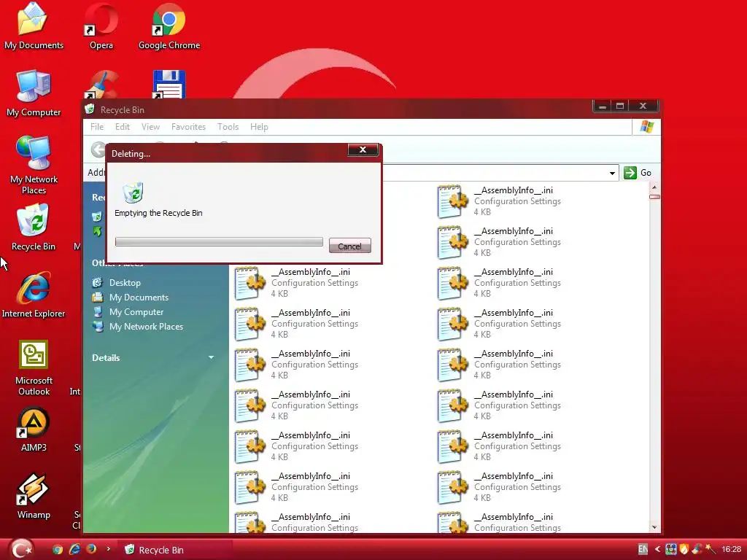
Task: Expand the quick launch overflow chevron
Action: [108, 548]
